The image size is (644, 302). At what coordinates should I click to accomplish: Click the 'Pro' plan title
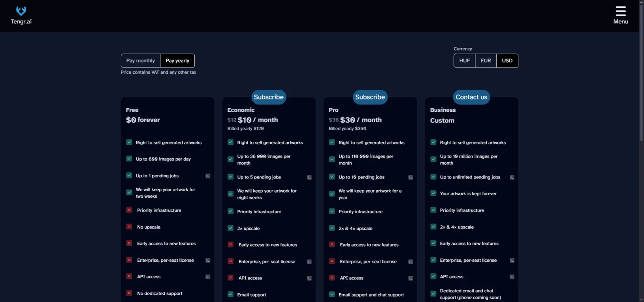coord(333,110)
